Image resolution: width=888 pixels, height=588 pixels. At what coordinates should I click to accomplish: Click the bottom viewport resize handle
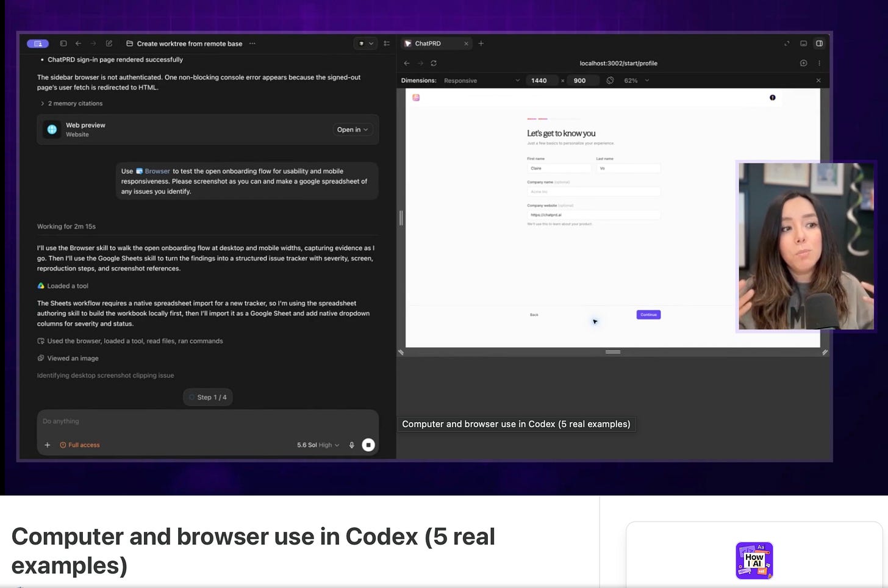(x=613, y=352)
